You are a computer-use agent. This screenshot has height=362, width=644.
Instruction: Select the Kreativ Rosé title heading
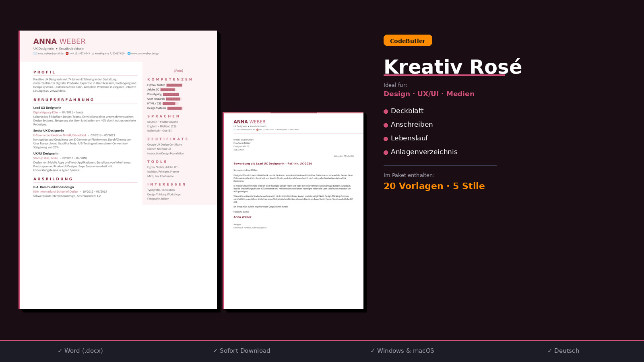453,67
